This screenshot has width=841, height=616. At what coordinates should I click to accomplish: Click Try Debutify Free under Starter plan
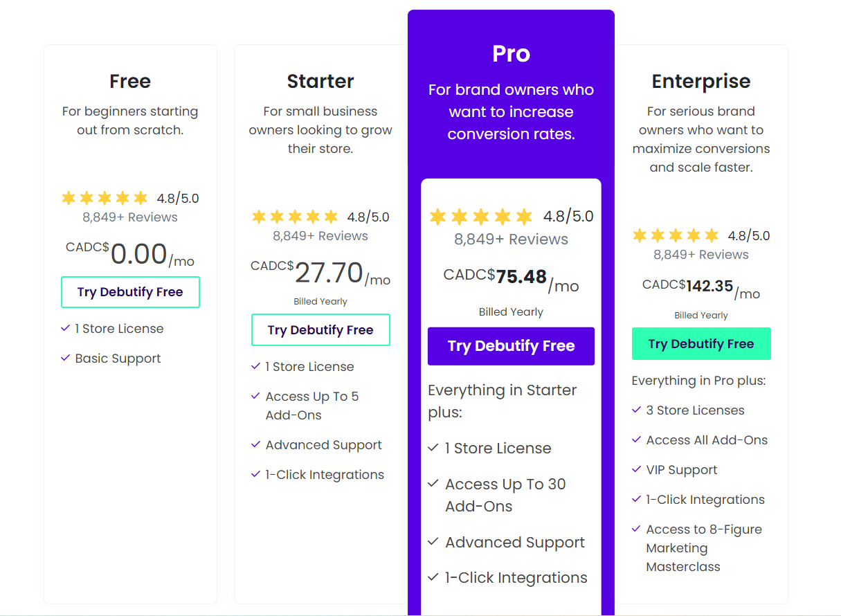point(320,330)
